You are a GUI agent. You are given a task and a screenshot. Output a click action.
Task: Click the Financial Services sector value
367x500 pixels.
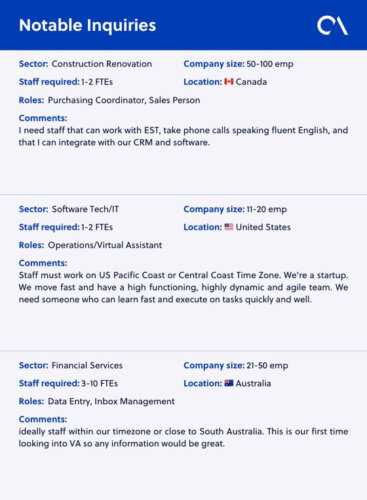[x=87, y=365]
